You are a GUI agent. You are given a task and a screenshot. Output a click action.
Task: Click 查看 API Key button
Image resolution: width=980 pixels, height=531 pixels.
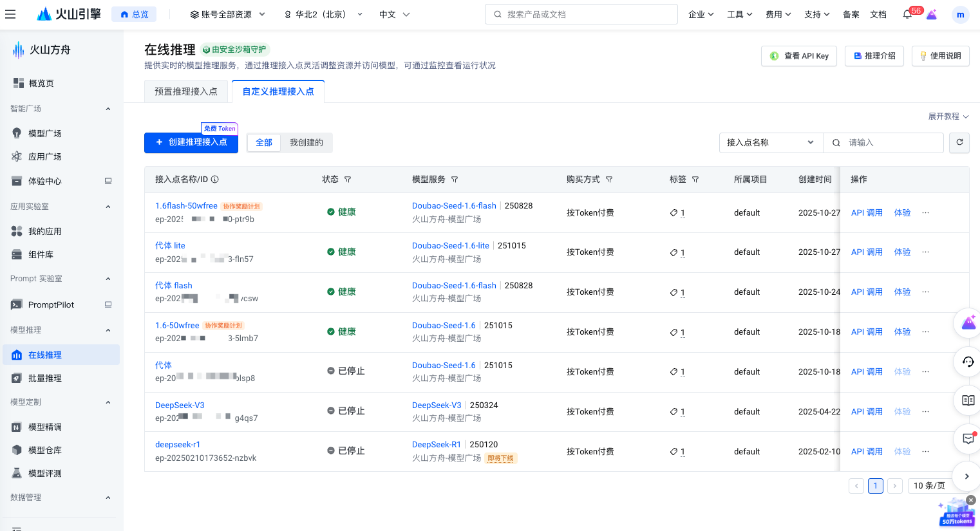tap(799, 56)
